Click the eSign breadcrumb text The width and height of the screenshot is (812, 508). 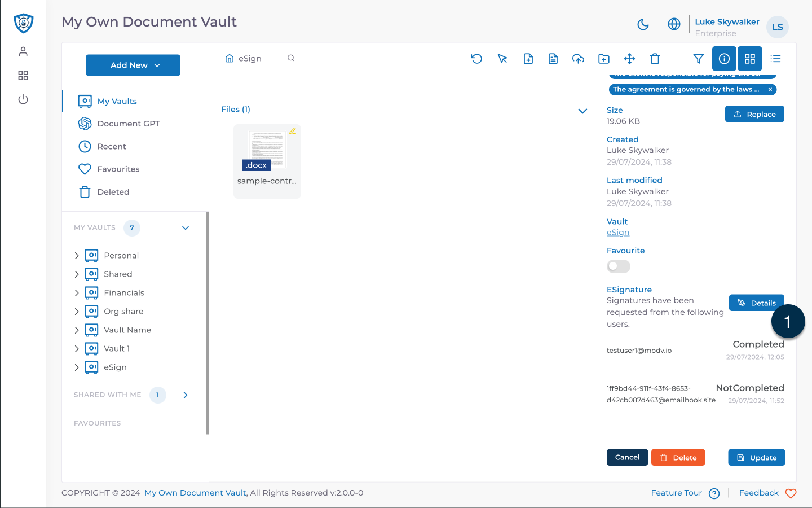[x=250, y=59]
